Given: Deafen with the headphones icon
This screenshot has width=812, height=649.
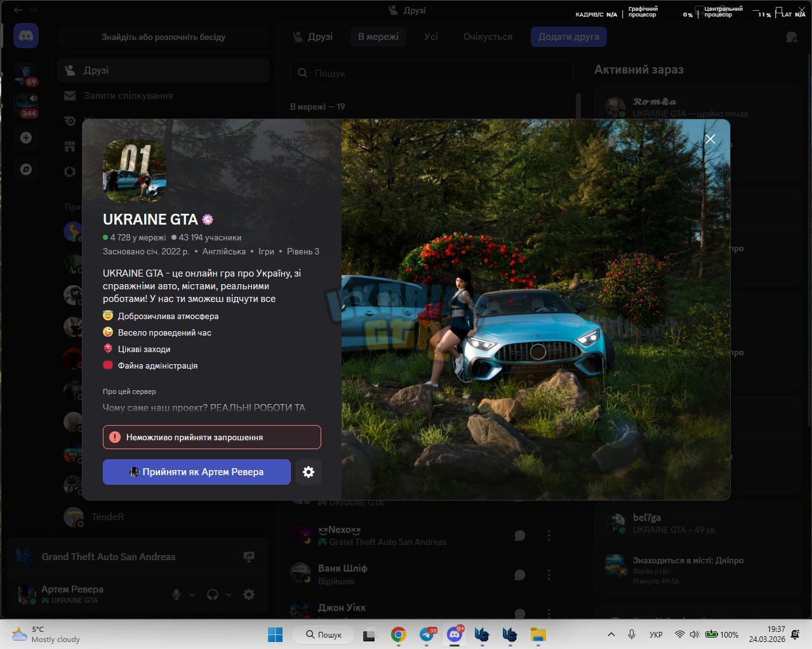Looking at the screenshot, I should [x=213, y=594].
